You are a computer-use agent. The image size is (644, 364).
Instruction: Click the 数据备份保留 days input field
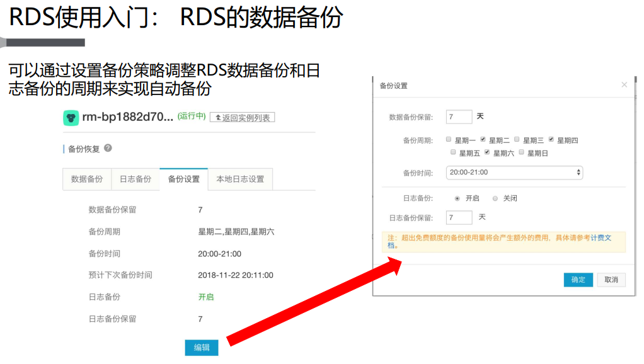pos(459,117)
